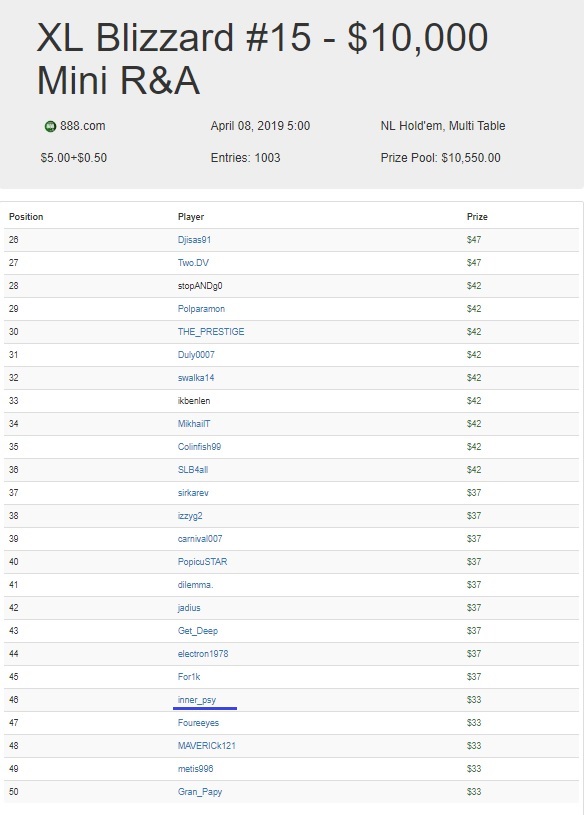
Task: Select the stopANDg0 table row
Action: click(291, 286)
